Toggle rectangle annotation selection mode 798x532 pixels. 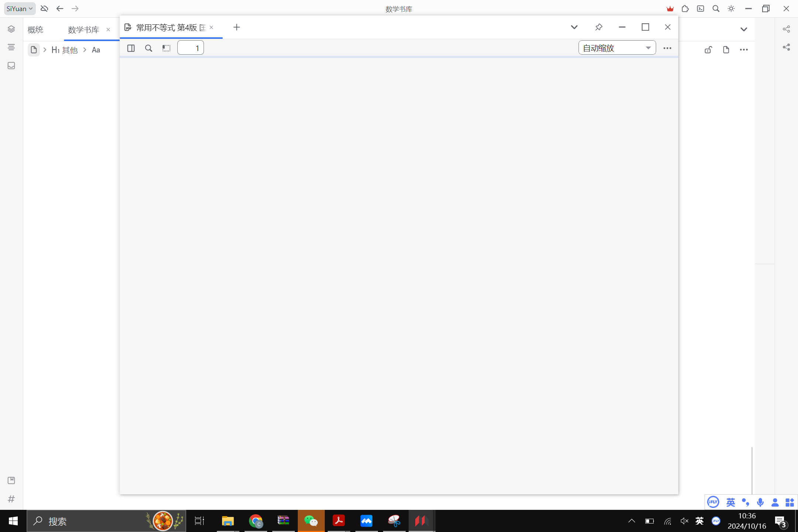[x=166, y=48]
